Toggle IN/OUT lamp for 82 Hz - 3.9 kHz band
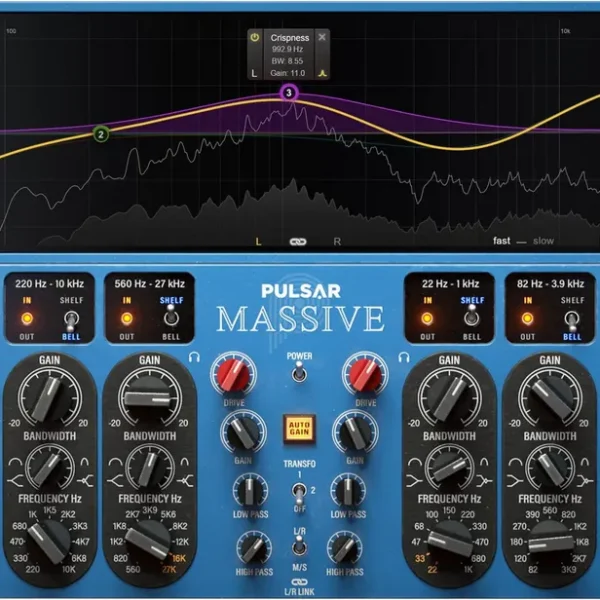The height and width of the screenshot is (600, 600). pyautogui.click(x=528, y=318)
